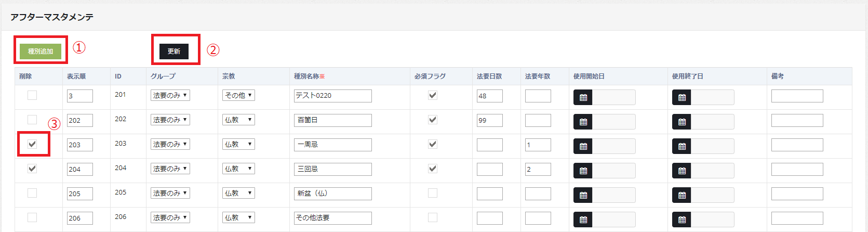Open group dropdown for ID 201 row
The image size is (868, 232).
(170, 96)
